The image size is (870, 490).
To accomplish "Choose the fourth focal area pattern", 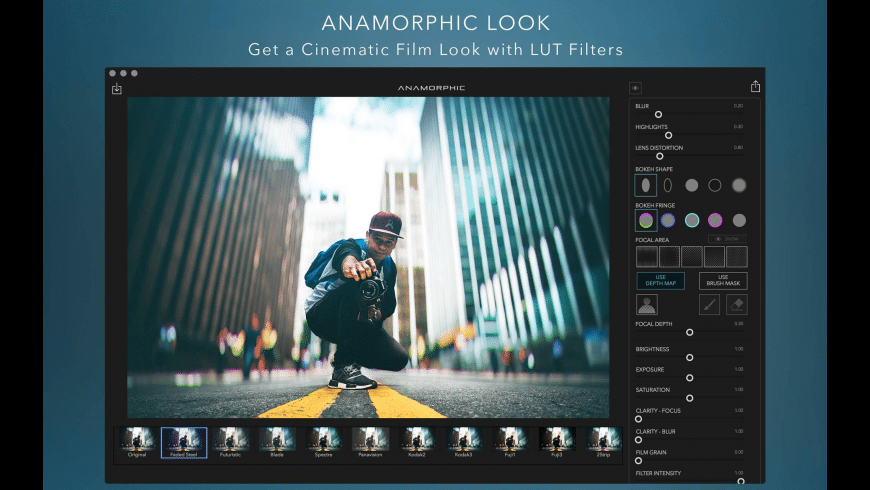I will click(714, 257).
